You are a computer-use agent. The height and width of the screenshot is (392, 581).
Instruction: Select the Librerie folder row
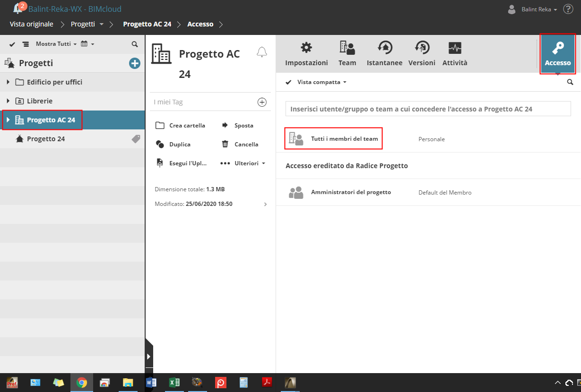(72, 101)
